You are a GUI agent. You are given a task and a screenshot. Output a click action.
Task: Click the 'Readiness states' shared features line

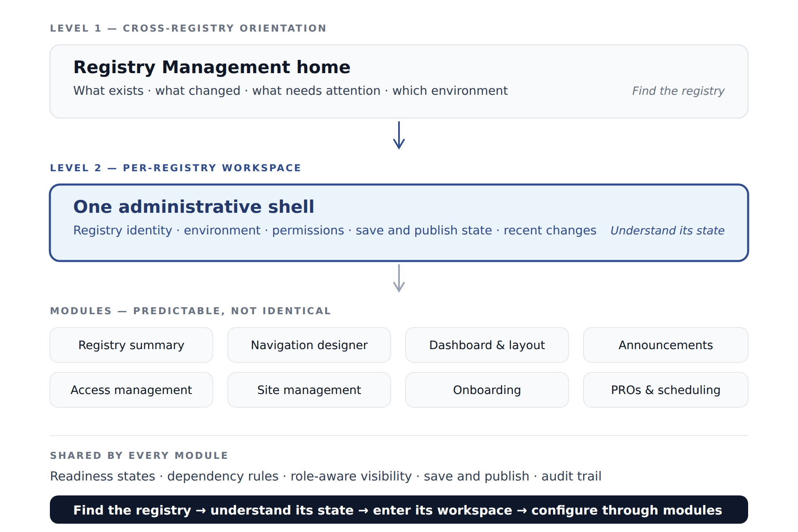(326, 476)
